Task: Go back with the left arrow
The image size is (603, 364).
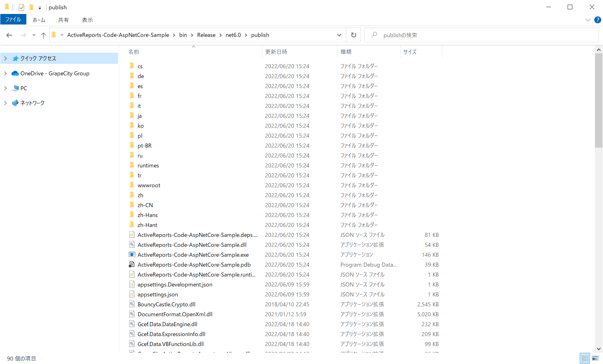Action: [x=9, y=35]
